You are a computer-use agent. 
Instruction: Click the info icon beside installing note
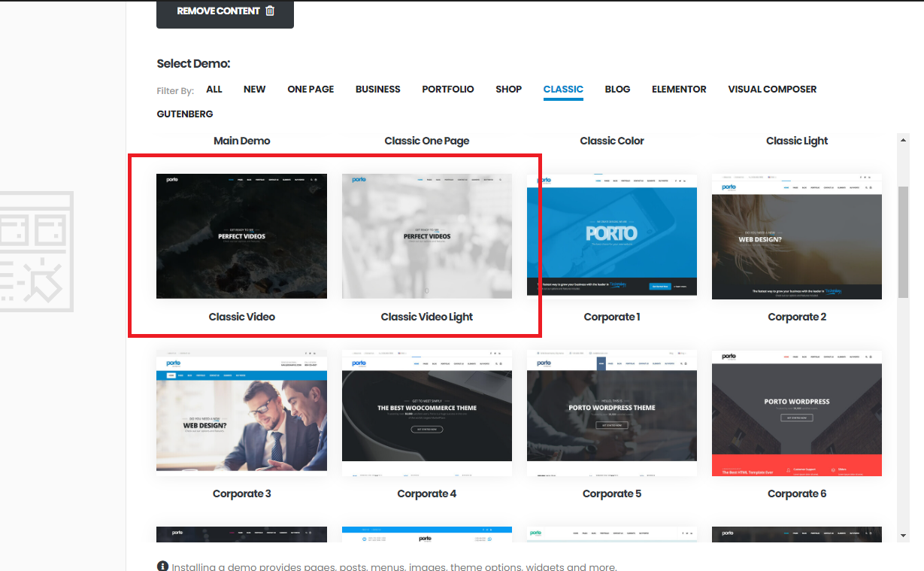point(162,566)
